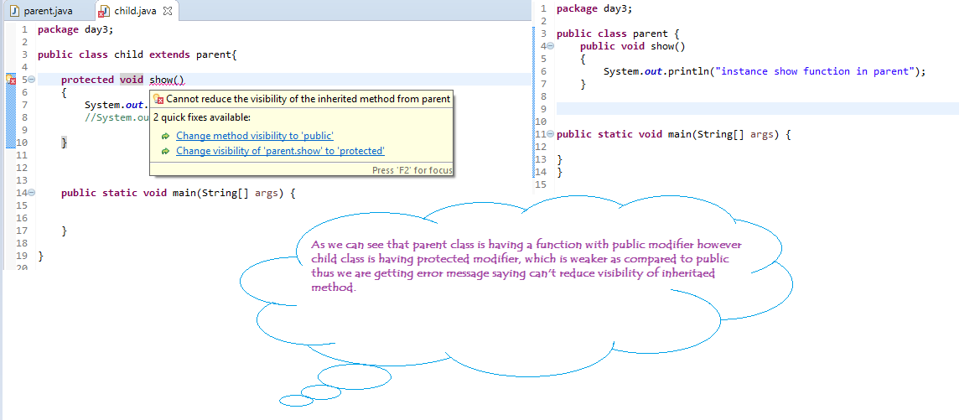The height and width of the screenshot is (420, 980).
Task: Click 'System.out.' on line 7 of child.java
Action: 117,105
